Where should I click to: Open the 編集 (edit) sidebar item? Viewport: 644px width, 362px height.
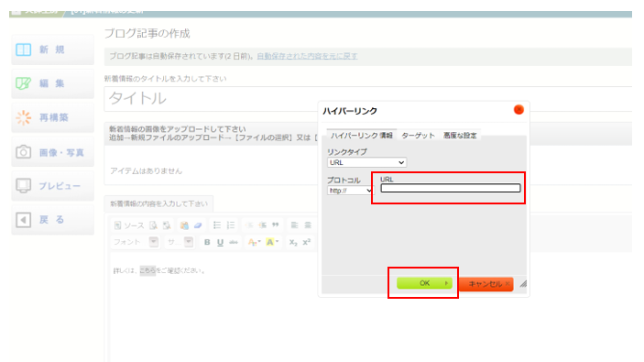click(52, 83)
